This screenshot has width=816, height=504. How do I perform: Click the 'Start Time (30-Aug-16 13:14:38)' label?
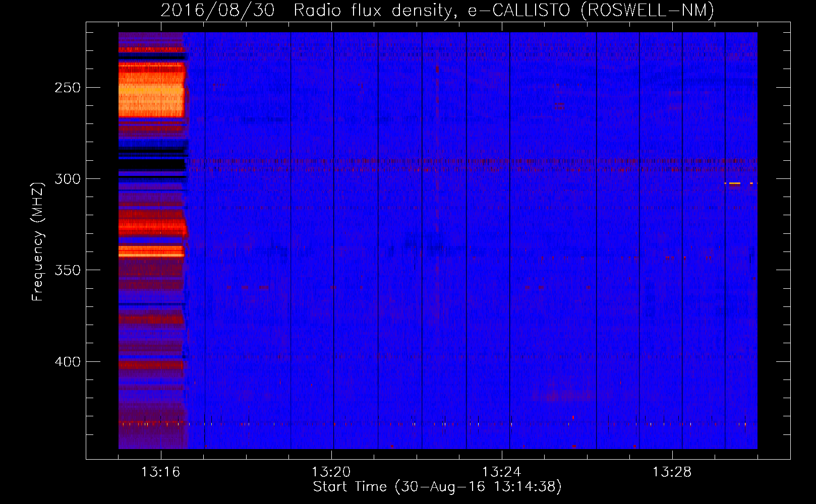[437, 487]
